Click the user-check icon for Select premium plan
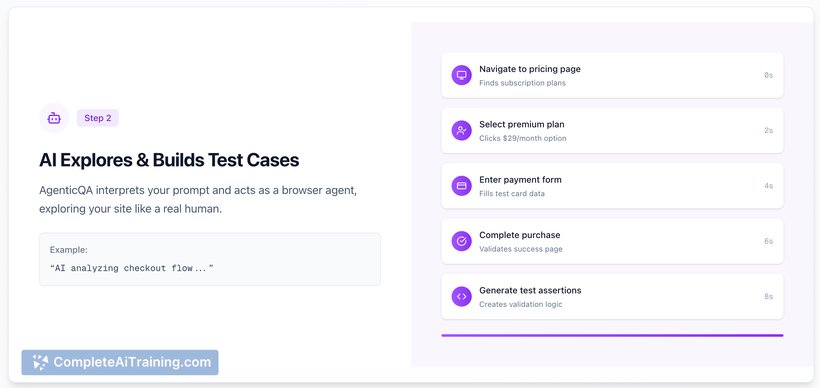The height and width of the screenshot is (388, 820). tap(461, 130)
